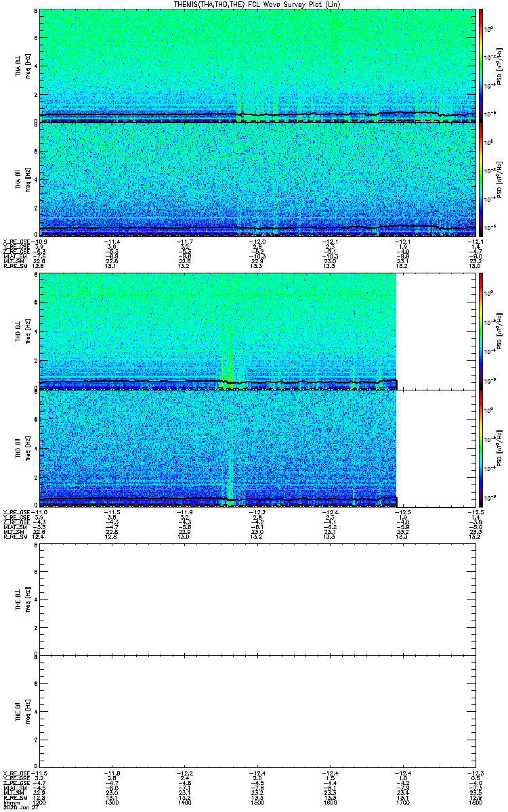Screen dimensions: 508x812
Task: Click the 1500 time label on the bottom axis
Action: [257, 802]
